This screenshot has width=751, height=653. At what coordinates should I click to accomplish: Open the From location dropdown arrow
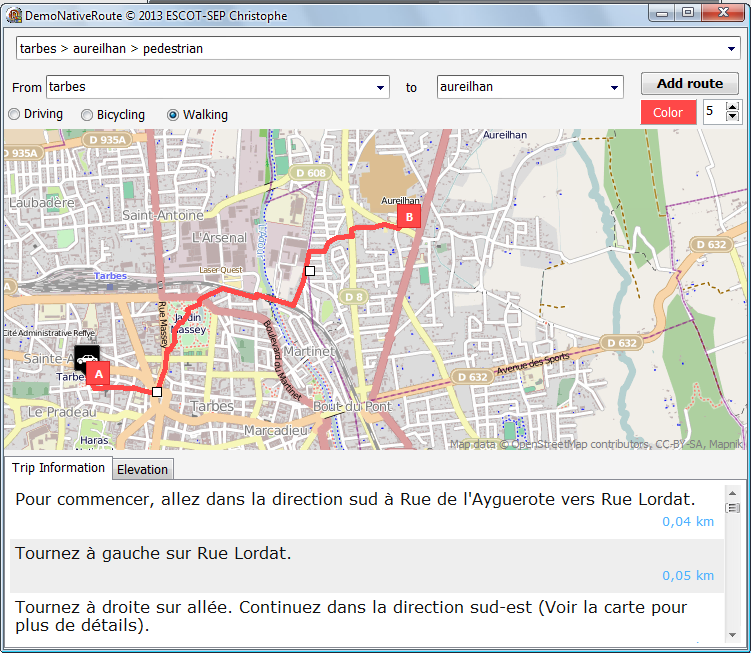pyautogui.click(x=381, y=88)
